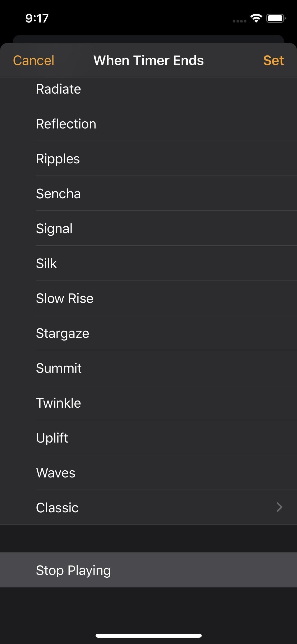
Task: Tap the Classic row chevron arrow
Action: (x=279, y=507)
